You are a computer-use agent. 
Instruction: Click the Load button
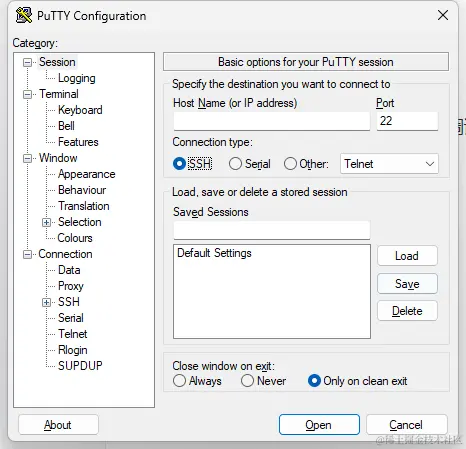[x=407, y=256]
